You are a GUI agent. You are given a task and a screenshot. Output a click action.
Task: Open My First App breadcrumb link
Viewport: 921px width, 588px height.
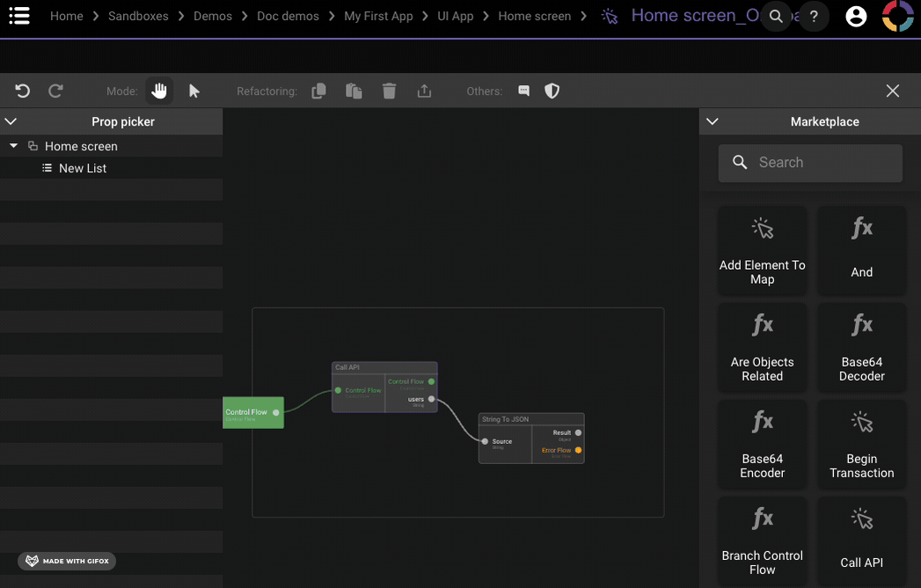click(378, 16)
